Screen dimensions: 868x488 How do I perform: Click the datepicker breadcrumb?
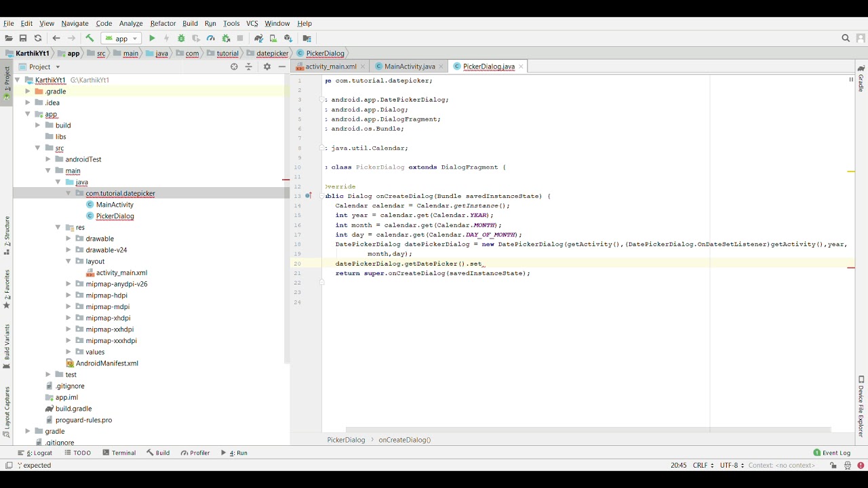pyautogui.click(x=273, y=54)
